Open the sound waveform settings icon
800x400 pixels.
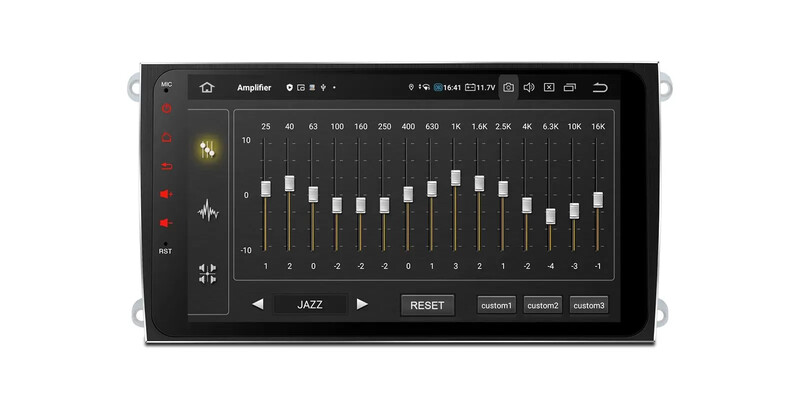tap(208, 211)
